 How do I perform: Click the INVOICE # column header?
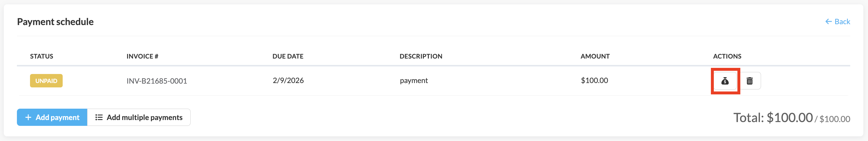142,56
